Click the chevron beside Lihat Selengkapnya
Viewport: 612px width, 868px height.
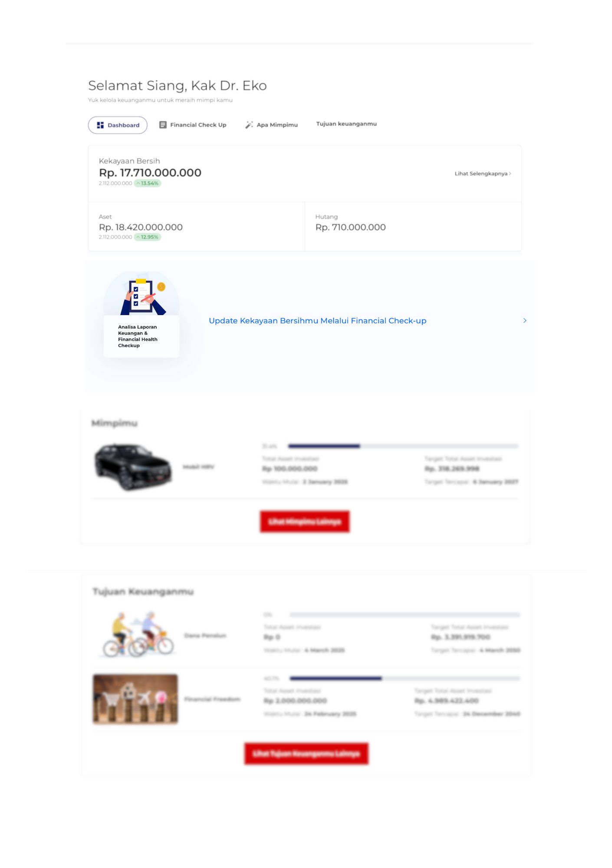click(x=510, y=173)
